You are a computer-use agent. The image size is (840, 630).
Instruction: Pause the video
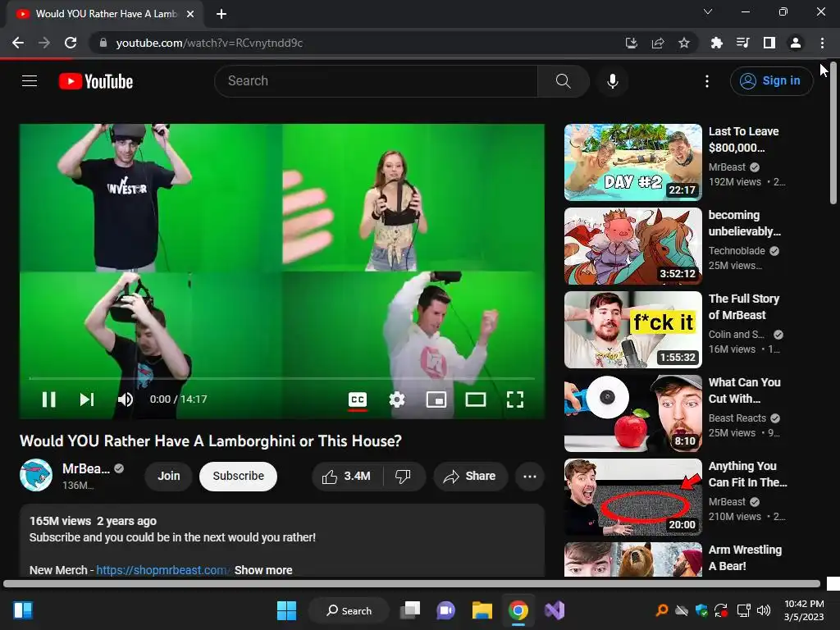click(48, 399)
